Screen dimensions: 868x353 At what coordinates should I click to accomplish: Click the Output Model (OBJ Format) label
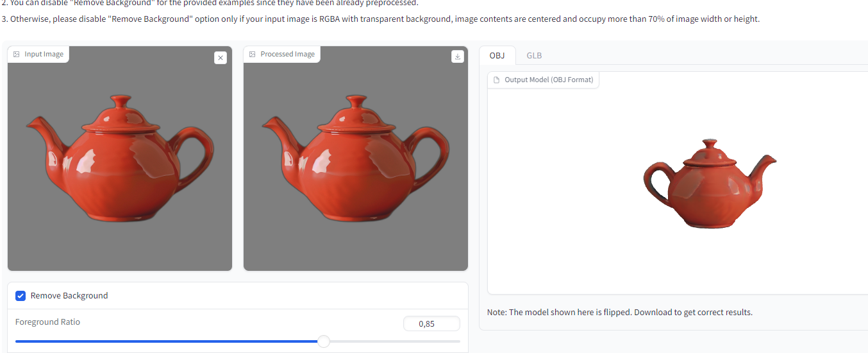[x=549, y=80]
